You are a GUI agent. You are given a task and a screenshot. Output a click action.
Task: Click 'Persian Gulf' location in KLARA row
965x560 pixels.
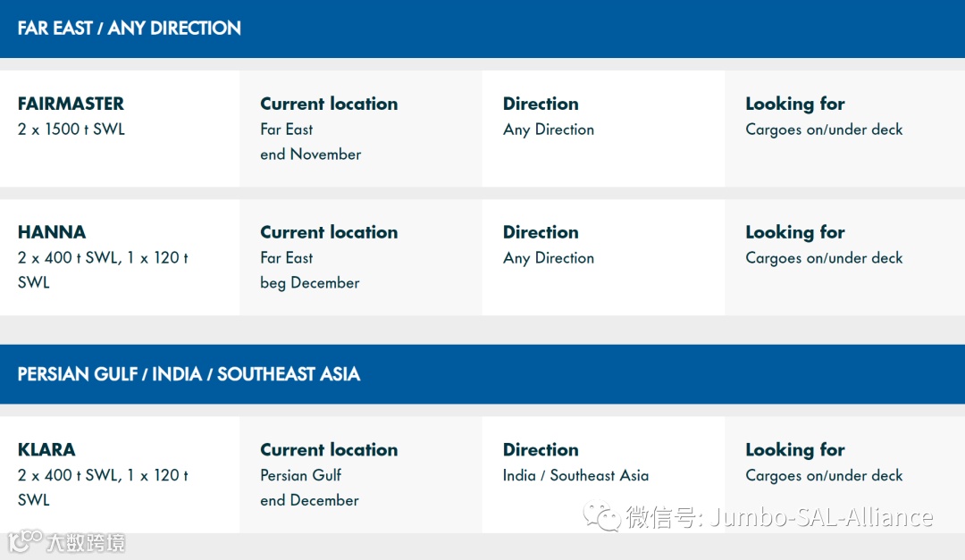(300, 475)
